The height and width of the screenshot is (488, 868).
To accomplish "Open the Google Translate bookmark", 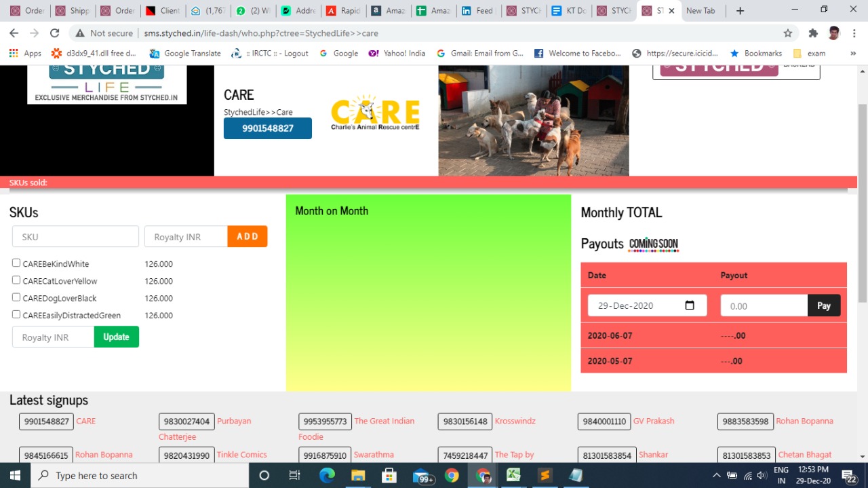I will click(x=185, y=53).
